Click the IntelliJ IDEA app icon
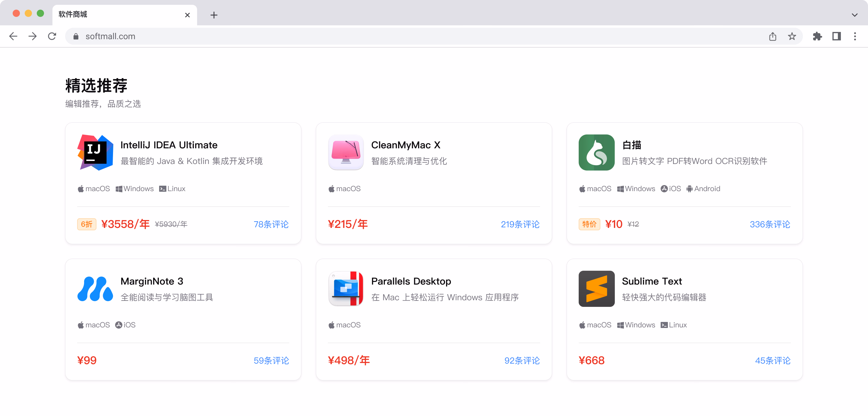The image size is (868, 416). point(95,152)
